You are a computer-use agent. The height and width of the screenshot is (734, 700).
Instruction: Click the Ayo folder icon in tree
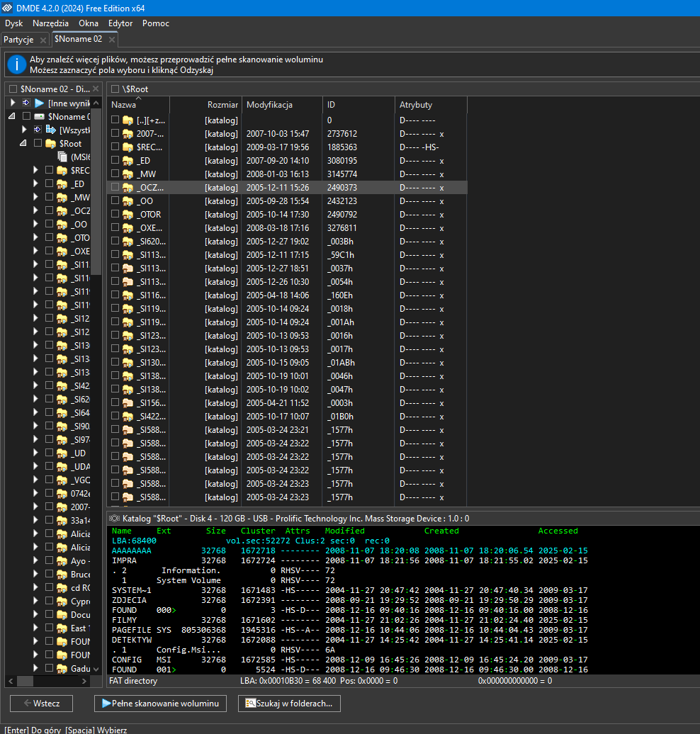tap(62, 561)
